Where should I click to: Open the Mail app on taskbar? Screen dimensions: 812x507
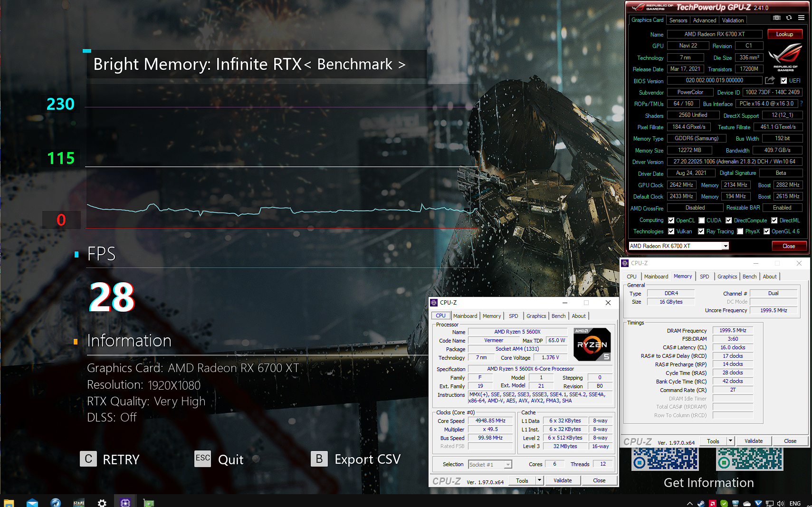[x=32, y=503]
